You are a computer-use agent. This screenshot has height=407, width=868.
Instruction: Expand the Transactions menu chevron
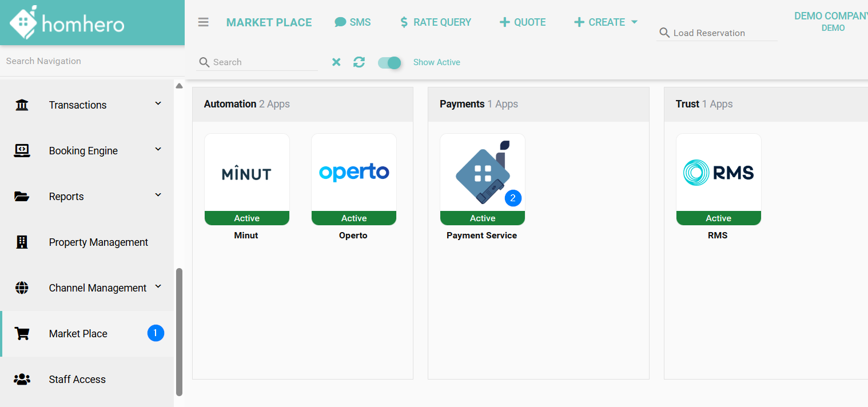(x=158, y=104)
